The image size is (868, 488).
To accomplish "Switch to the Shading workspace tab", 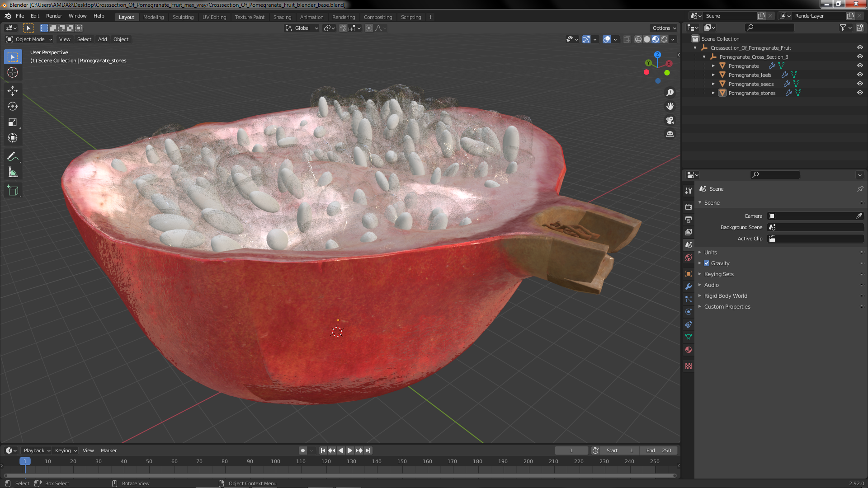I will [281, 16].
